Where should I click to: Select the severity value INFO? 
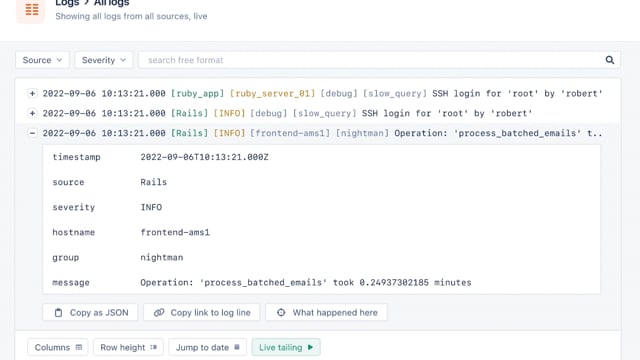pyautogui.click(x=151, y=207)
